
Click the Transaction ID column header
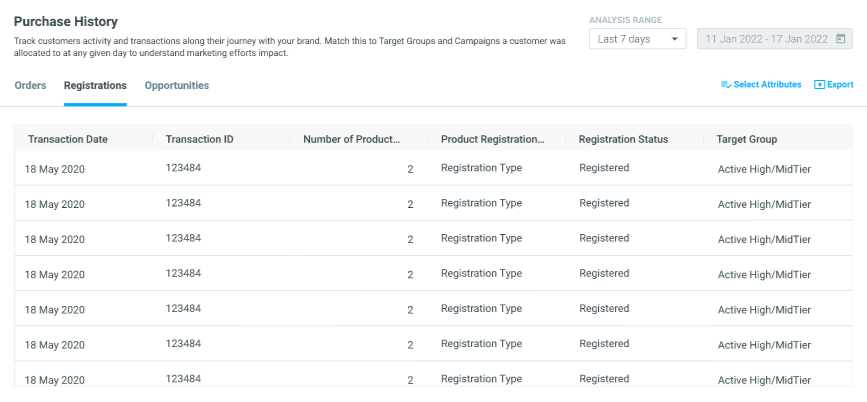(x=199, y=139)
